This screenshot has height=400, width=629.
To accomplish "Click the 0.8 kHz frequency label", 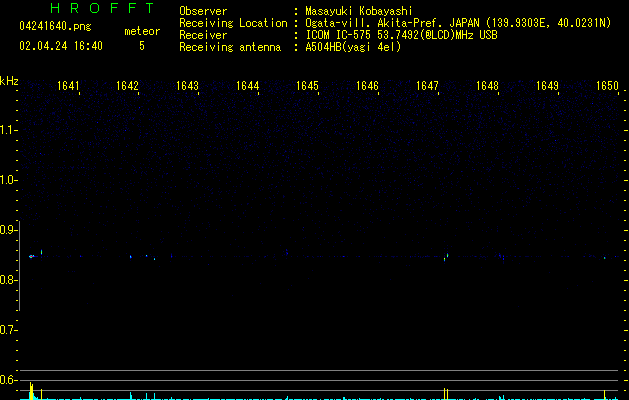I will (x=8, y=280).
